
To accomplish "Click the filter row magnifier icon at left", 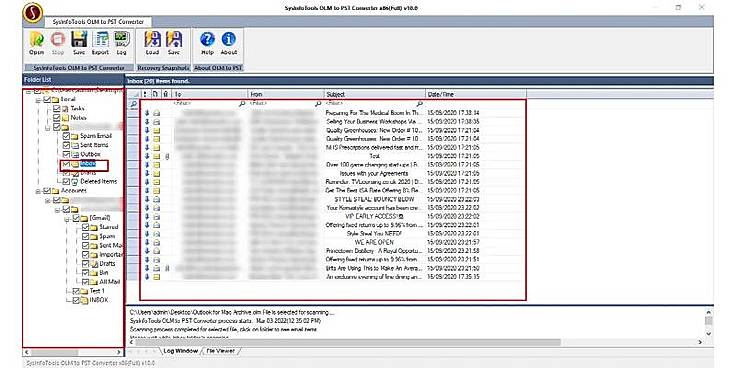I will (x=133, y=103).
